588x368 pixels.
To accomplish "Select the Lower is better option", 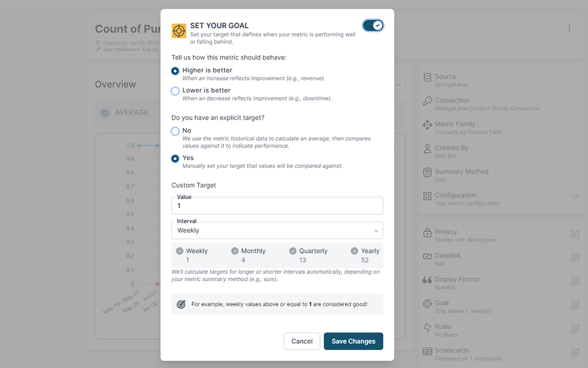I will click(x=175, y=91).
